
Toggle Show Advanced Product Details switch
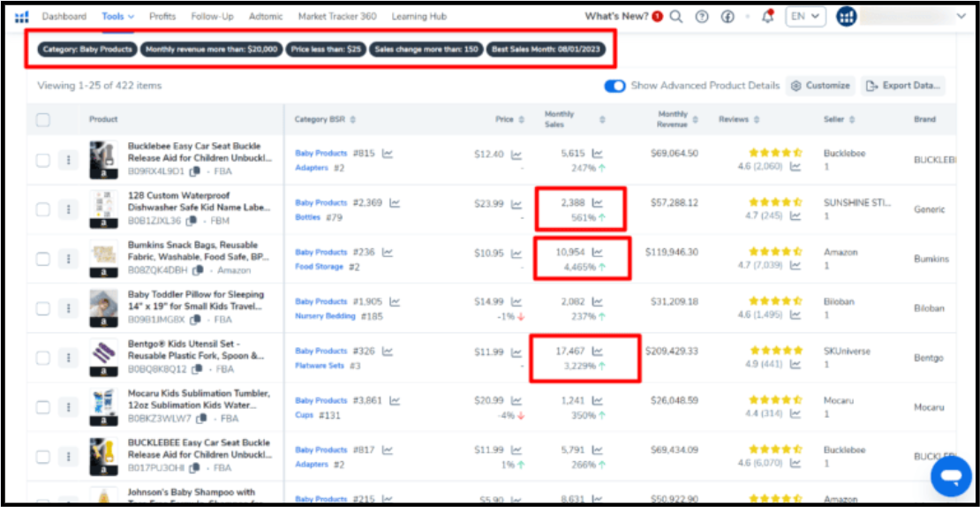614,86
